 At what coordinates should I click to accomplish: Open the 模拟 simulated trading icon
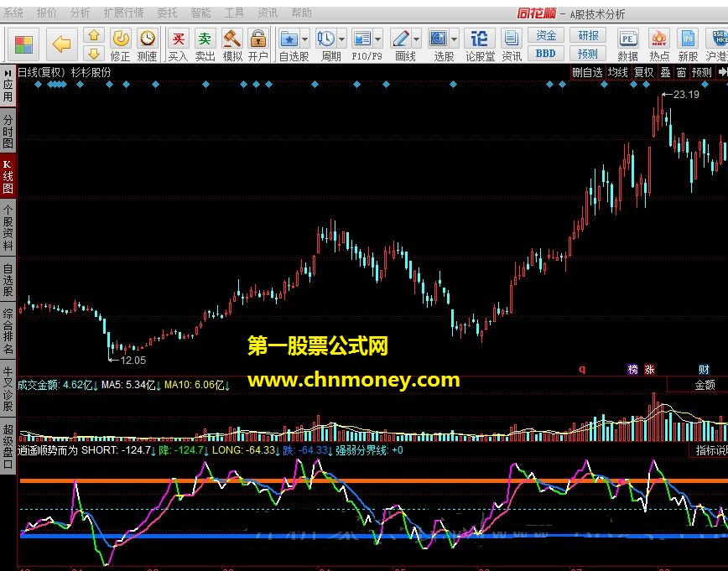point(232,45)
